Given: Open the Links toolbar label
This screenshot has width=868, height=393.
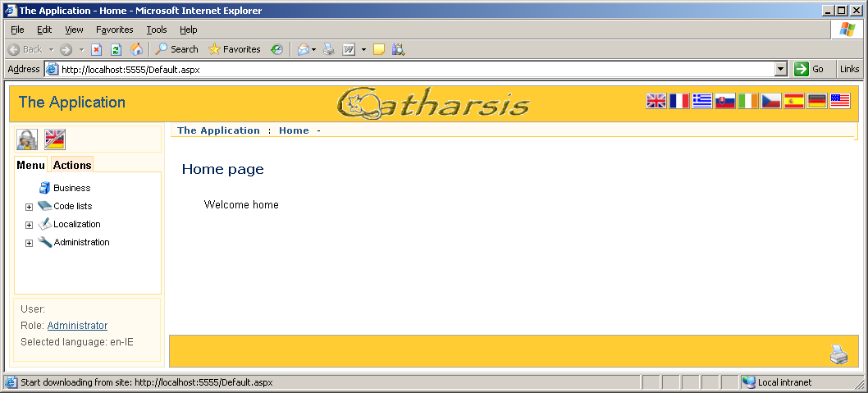Looking at the screenshot, I should pyautogui.click(x=850, y=69).
